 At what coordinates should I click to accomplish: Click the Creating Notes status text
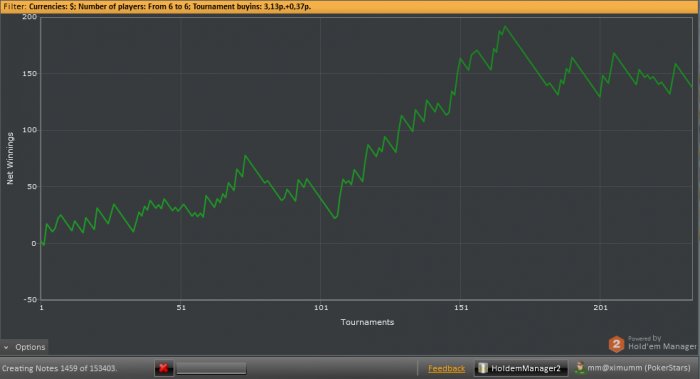click(59, 368)
